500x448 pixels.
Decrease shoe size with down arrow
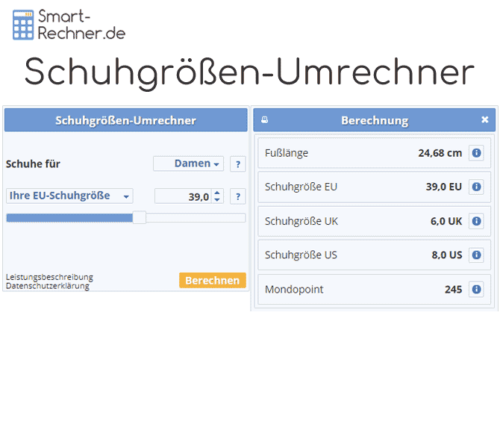[x=217, y=200]
